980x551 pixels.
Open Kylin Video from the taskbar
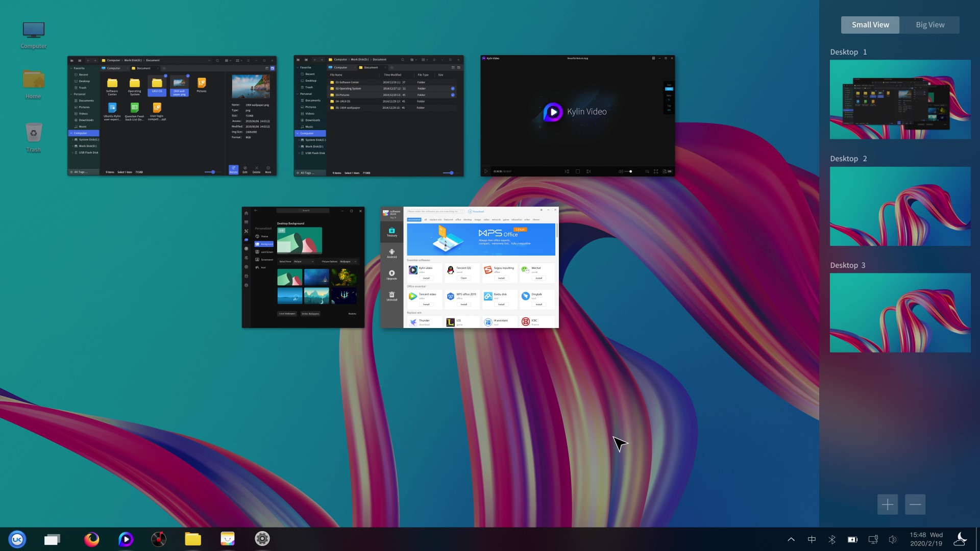pyautogui.click(x=126, y=539)
